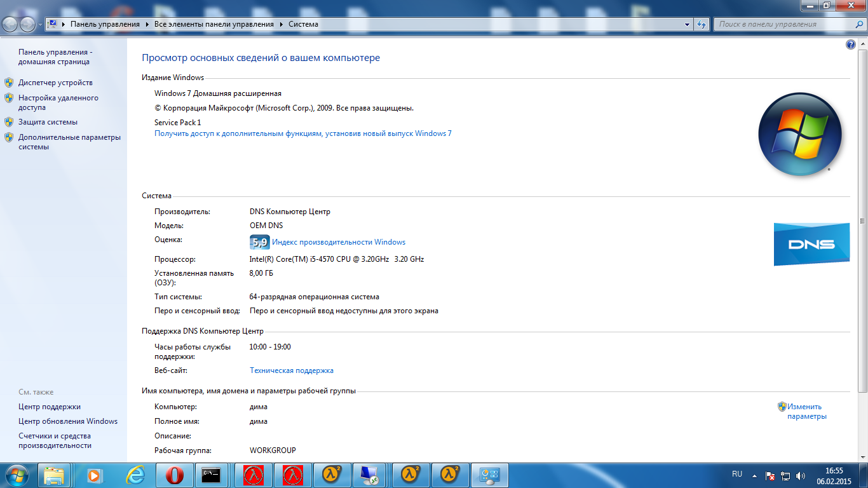Open the Windows Start menu orb

17,475
